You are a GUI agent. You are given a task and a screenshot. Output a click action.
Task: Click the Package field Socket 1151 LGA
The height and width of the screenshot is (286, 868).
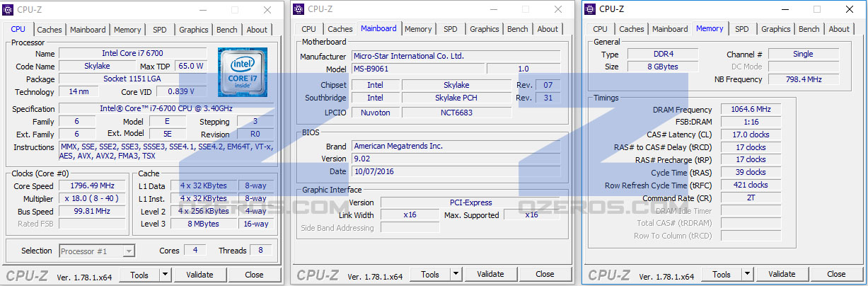coord(133,79)
